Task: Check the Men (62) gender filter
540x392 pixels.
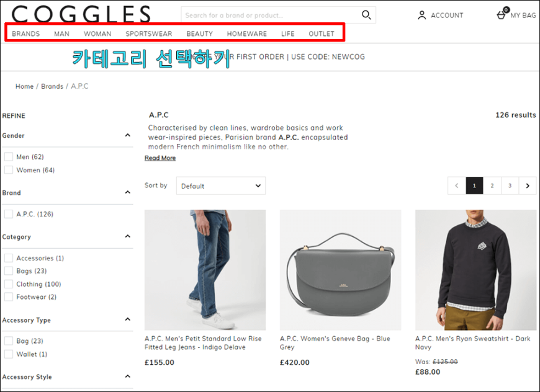Action: (9, 157)
